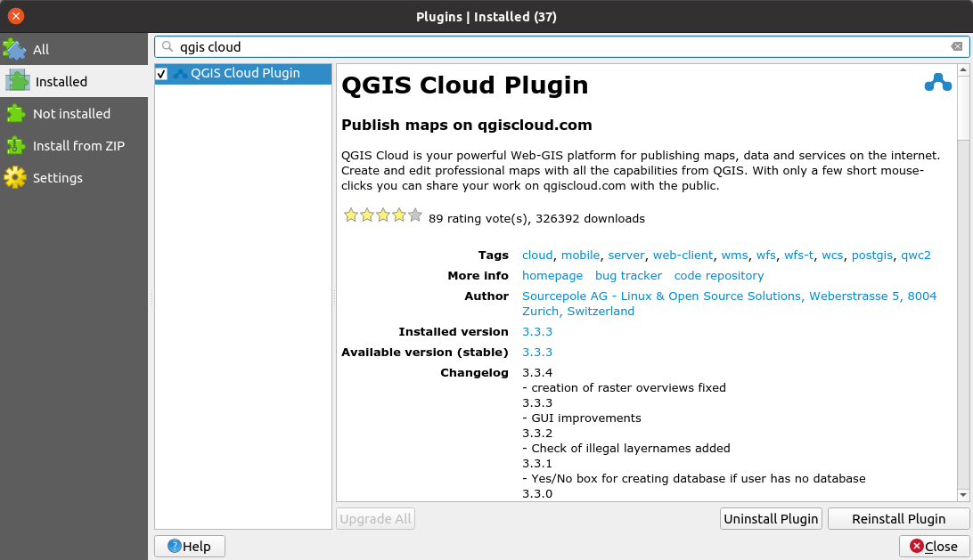Open the mobile tag link
Screen dimensions: 973x560
click(x=580, y=255)
